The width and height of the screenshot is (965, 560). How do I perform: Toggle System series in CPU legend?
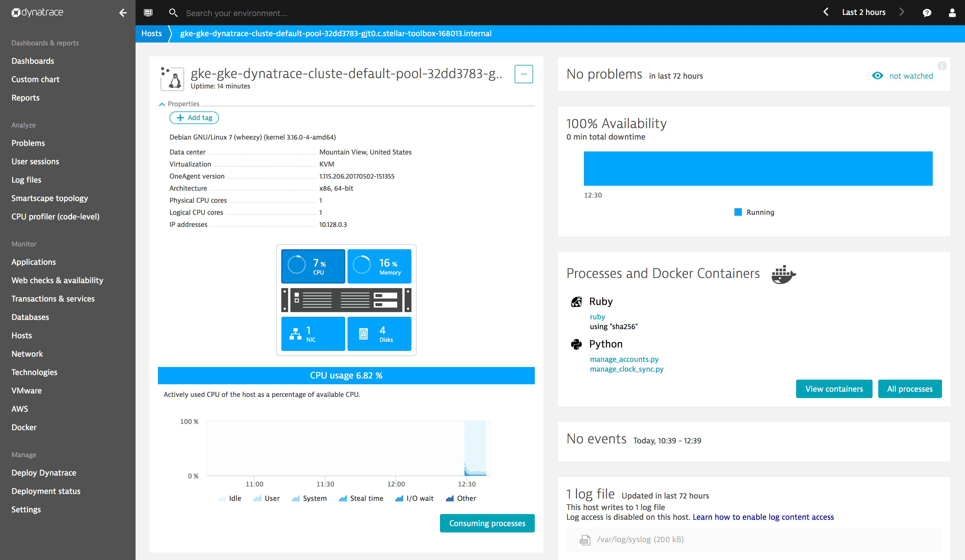[309, 498]
